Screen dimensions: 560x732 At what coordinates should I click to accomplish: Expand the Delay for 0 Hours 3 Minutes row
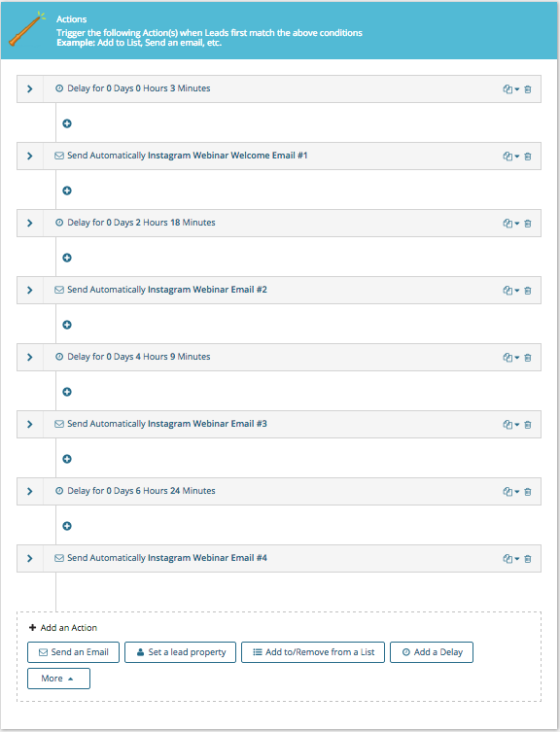[30, 88]
